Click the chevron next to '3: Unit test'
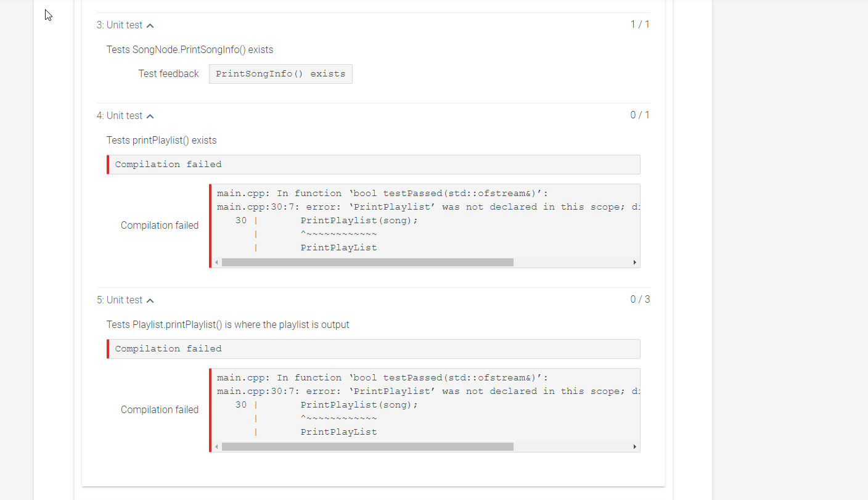The image size is (868, 500). [x=150, y=25]
